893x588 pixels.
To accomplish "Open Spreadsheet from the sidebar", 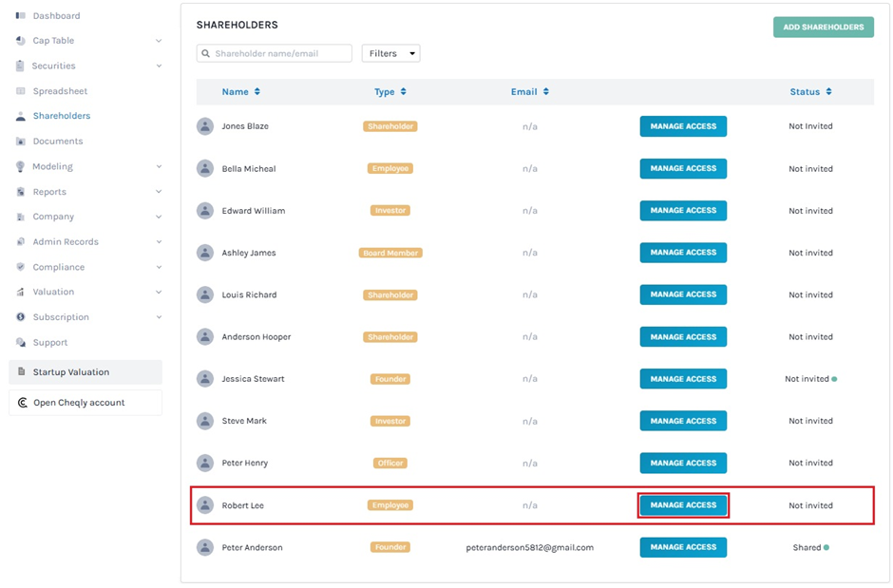I will pyautogui.click(x=60, y=91).
